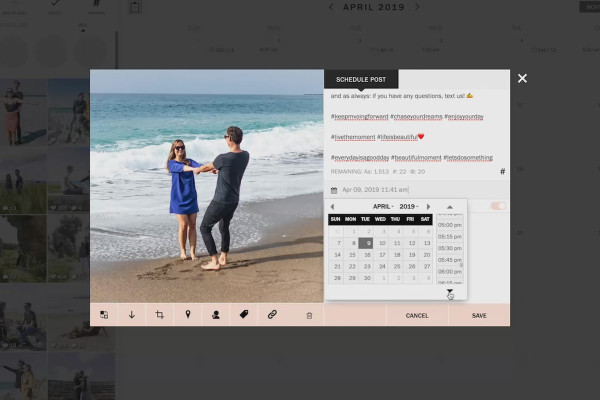Select 05:15 pm in the time list
This screenshot has height=400, width=600.
tap(450, 237)
